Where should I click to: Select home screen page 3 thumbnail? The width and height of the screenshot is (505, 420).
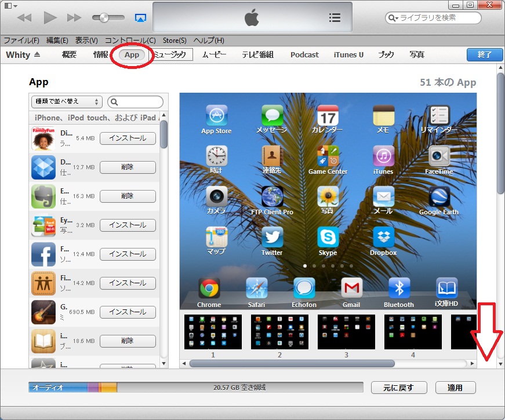click(346, 332)
